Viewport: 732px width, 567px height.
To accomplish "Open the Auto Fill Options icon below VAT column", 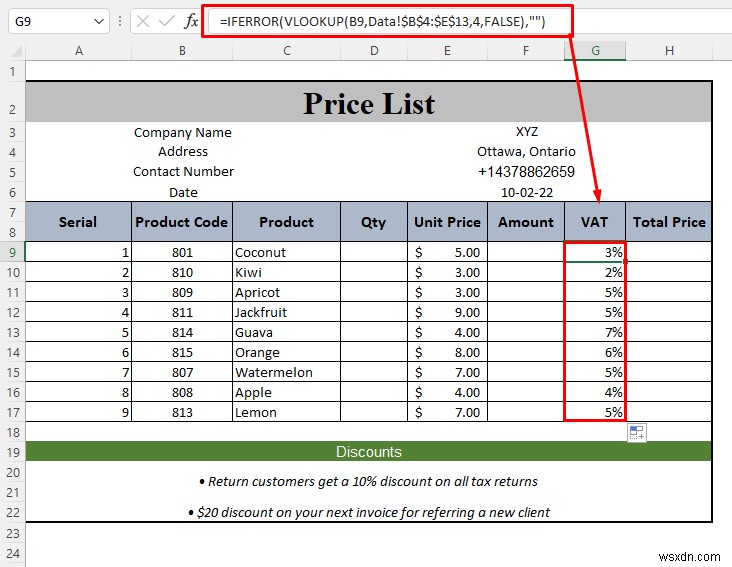I will [x=637, y=432].
